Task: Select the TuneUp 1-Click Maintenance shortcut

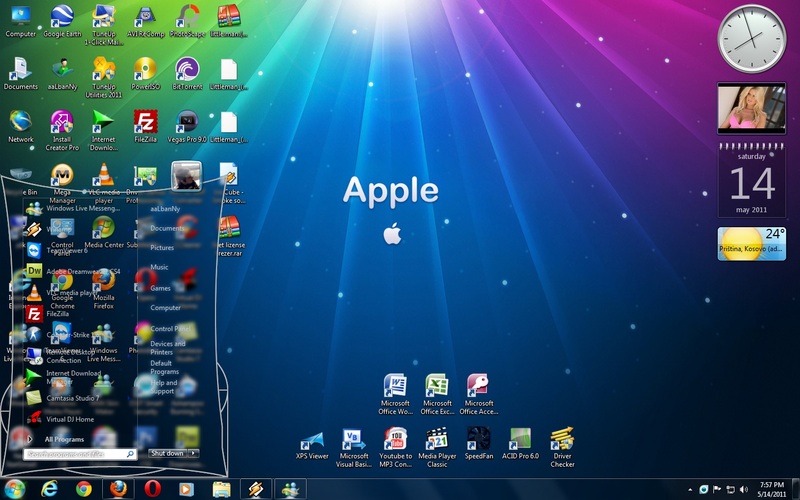Action: [x=104, y=25]
